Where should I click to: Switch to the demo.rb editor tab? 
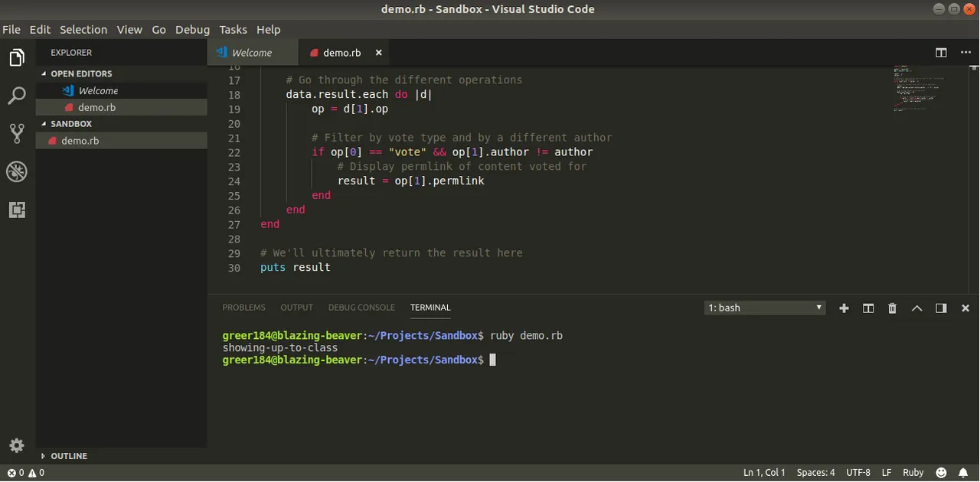click(x=344, y=53)
